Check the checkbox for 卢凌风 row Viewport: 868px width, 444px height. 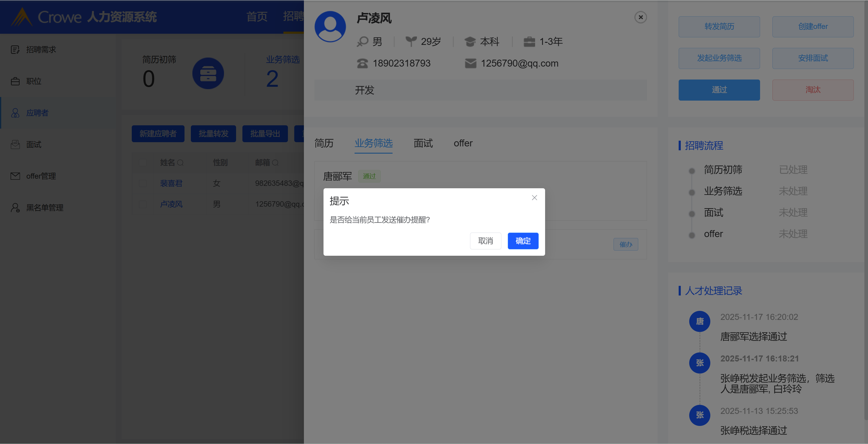[x=143, y=204]
